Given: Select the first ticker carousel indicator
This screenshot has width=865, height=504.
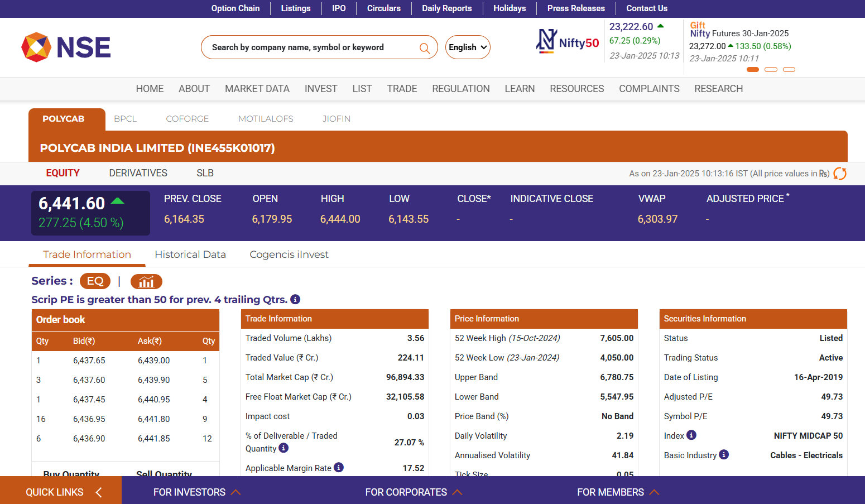Looking at the screenshot, I should (x=752, y=70).
